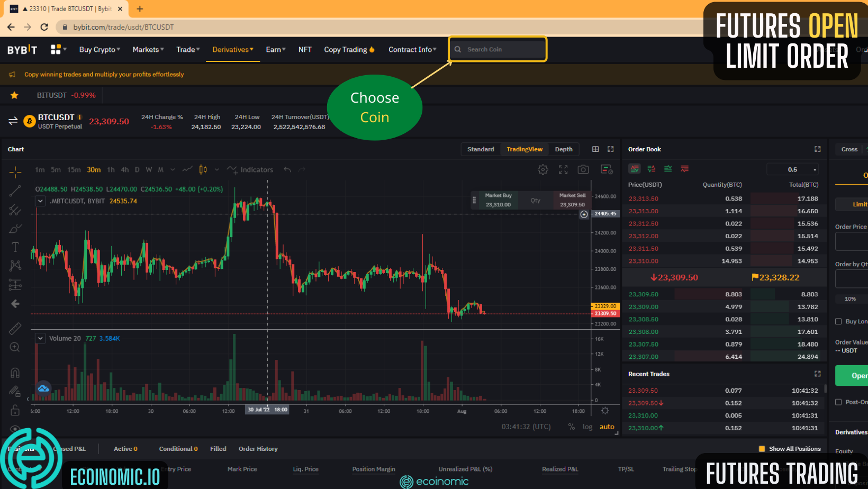Viewport: 868px width, 489px height.
Task: Toggle magnet mode for drawings
Action: click(x=15, y=373)
